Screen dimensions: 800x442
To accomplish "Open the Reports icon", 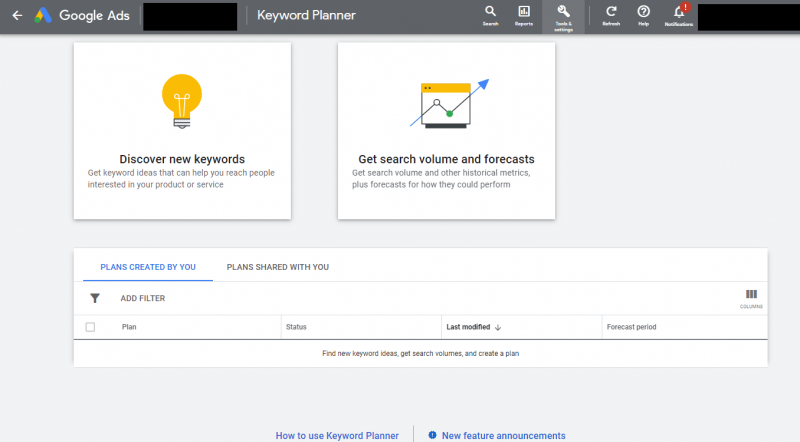I will tap(524, 14).
